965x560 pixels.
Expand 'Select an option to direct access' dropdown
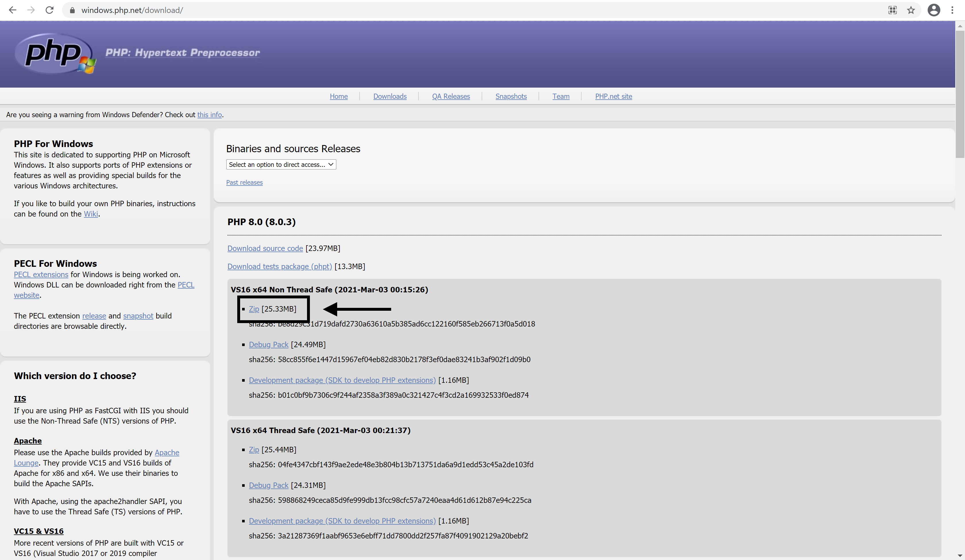click(x=281, y=165)
